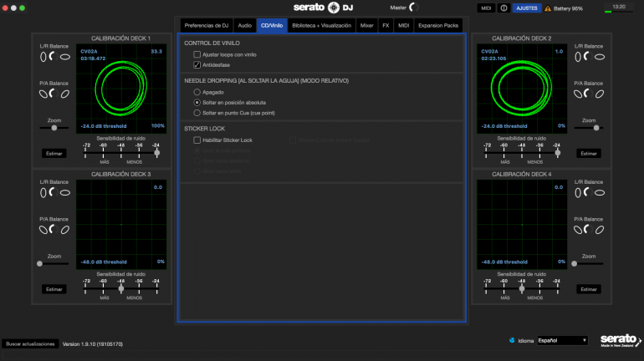Click the 13:20 clock display
644x361 pixels.
coord(619,7)
